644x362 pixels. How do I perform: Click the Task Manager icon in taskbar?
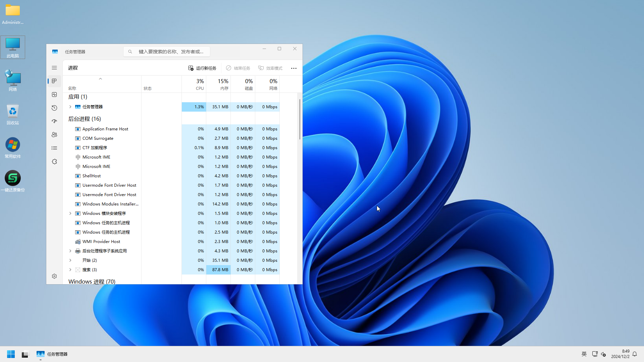coord(40,354)
